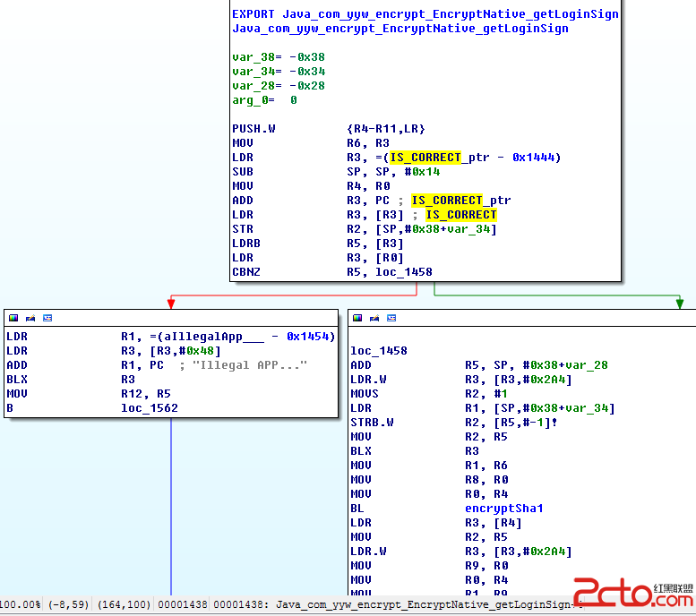696x616 pixels.
Task: Click the color icon of the Illegal APP node
Action: pos(13,318)
